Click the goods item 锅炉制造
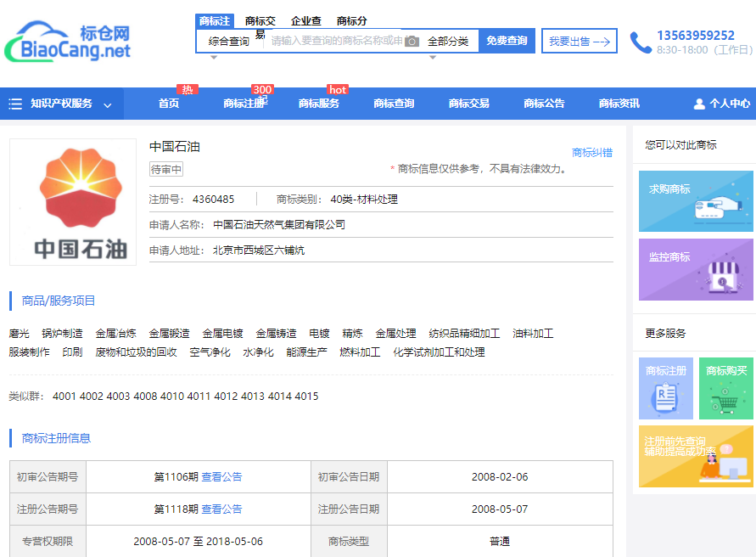The height and width of the screenshot is (557, 756). pyautogui.click(x=62, y=334)
